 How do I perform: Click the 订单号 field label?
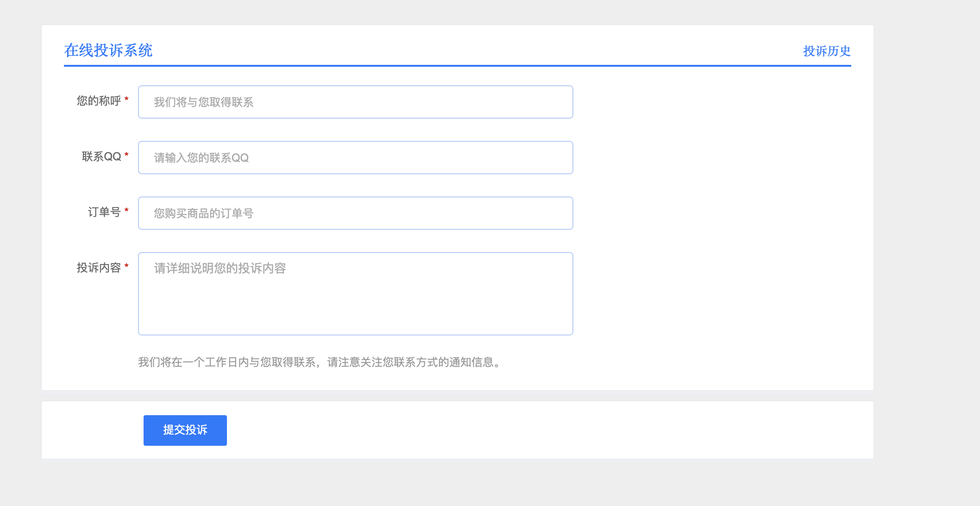coord(104,212)
